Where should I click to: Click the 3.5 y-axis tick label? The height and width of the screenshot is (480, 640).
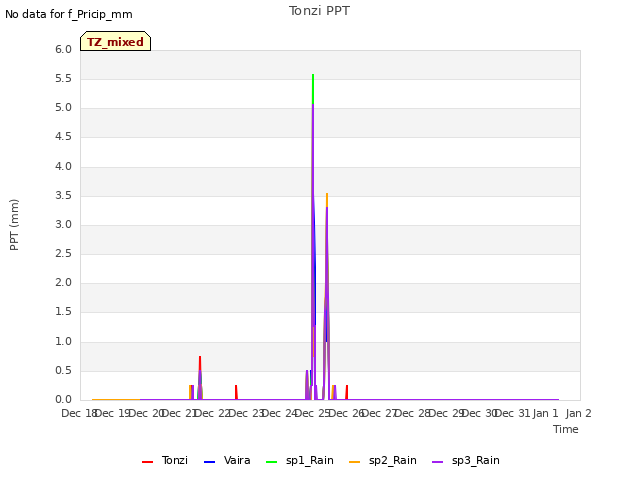tap(63, 196)
